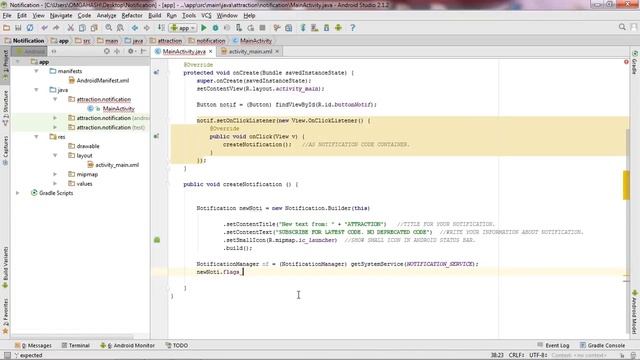Click the Synchronize toolbar icon
Image resolution: width=640 pixels, height=360 pixels.
30,28
